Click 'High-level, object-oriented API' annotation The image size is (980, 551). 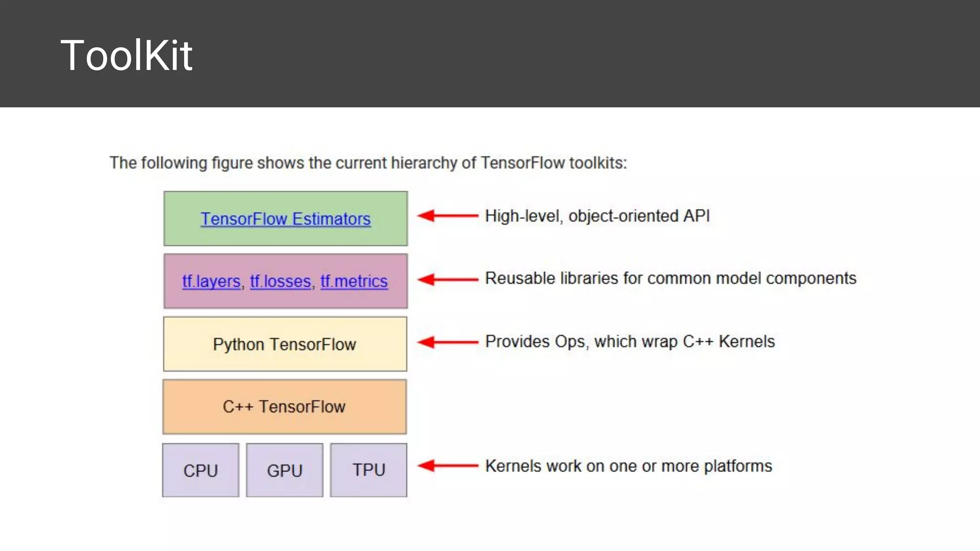tap(597, 216)
